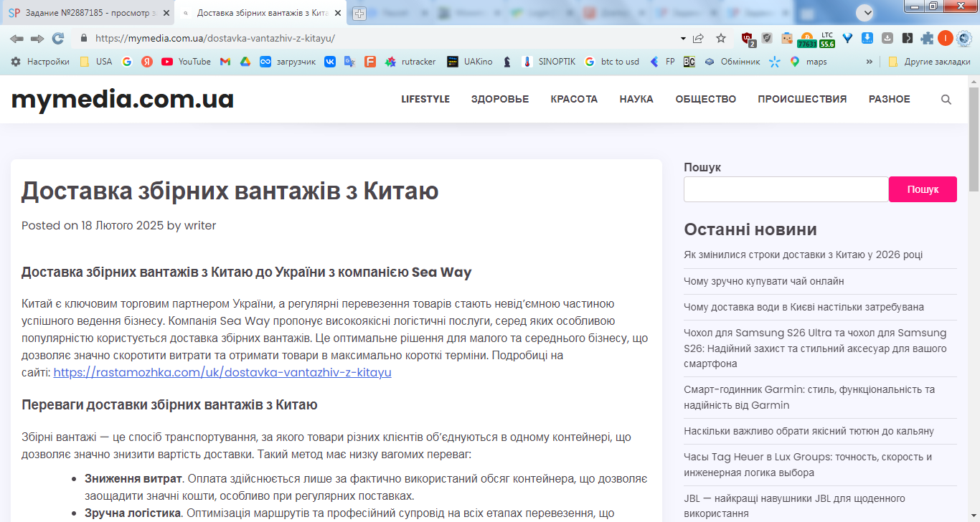Open the НАУКА menu item
The height and width of the screenshot is (522, 980).
pyautogui.click(x=636, y=99)
